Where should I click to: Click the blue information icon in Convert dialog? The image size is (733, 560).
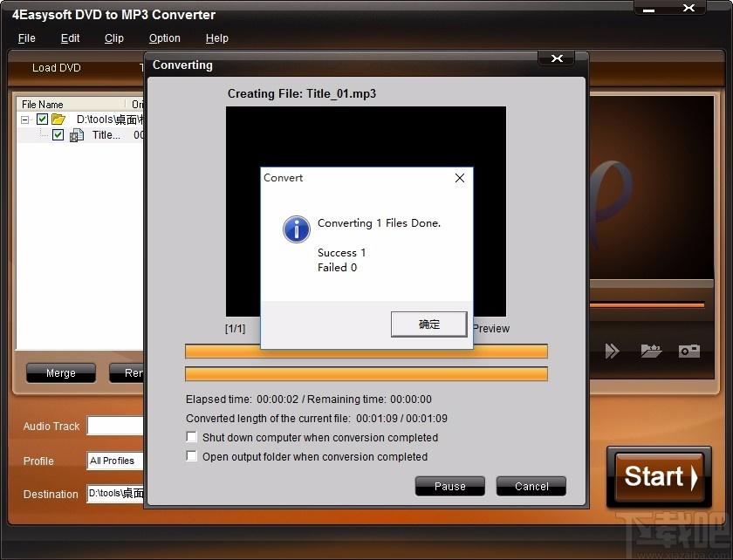297,229
